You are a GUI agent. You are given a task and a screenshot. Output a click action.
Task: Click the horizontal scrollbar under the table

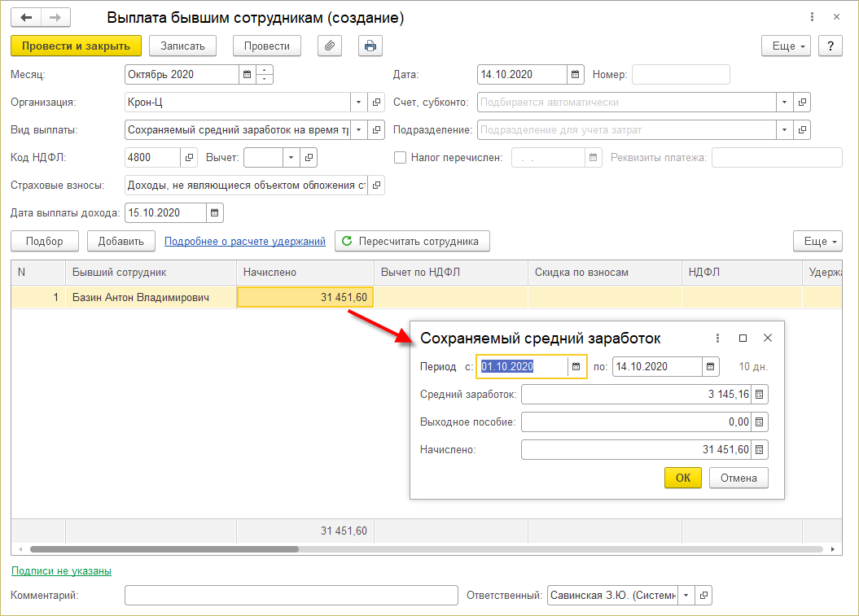click(163, 550)
